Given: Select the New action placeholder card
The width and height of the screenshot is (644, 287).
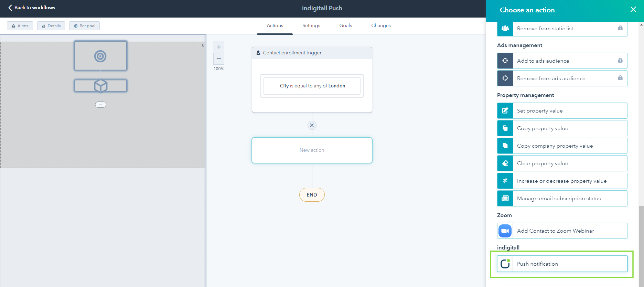Looking at the screenshot, I should coord(312,150).
